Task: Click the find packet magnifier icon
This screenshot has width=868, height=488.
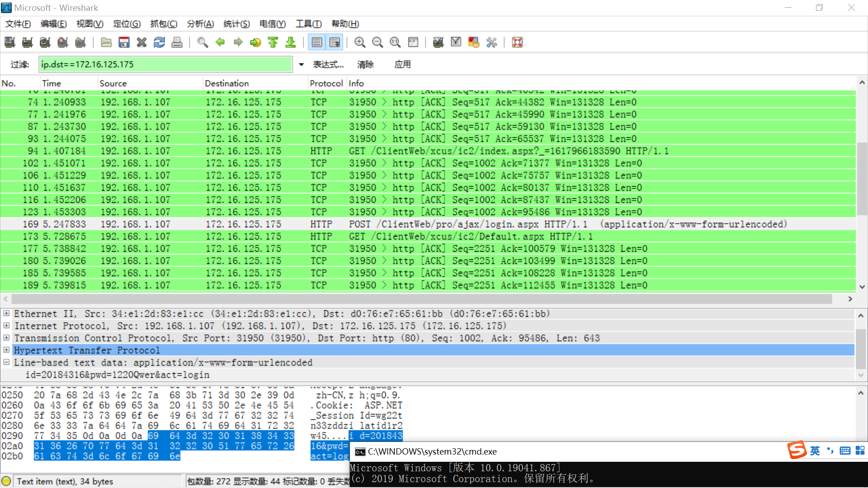Action: 203,42
